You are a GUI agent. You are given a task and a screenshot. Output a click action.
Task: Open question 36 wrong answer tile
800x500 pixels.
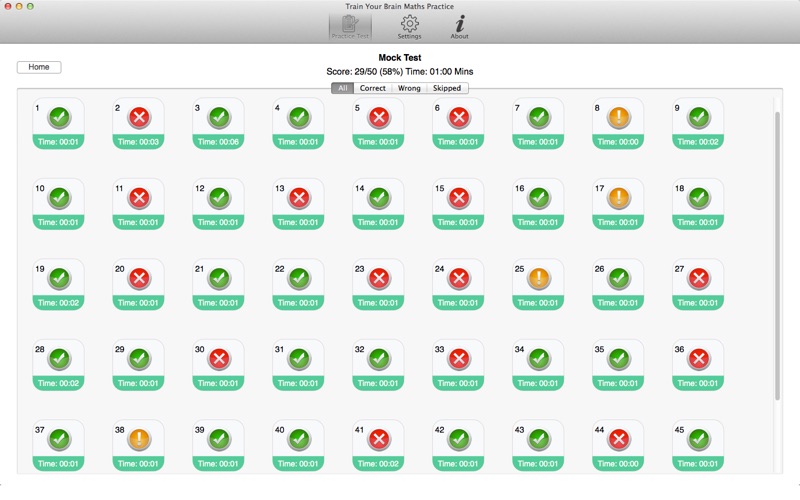698,365
